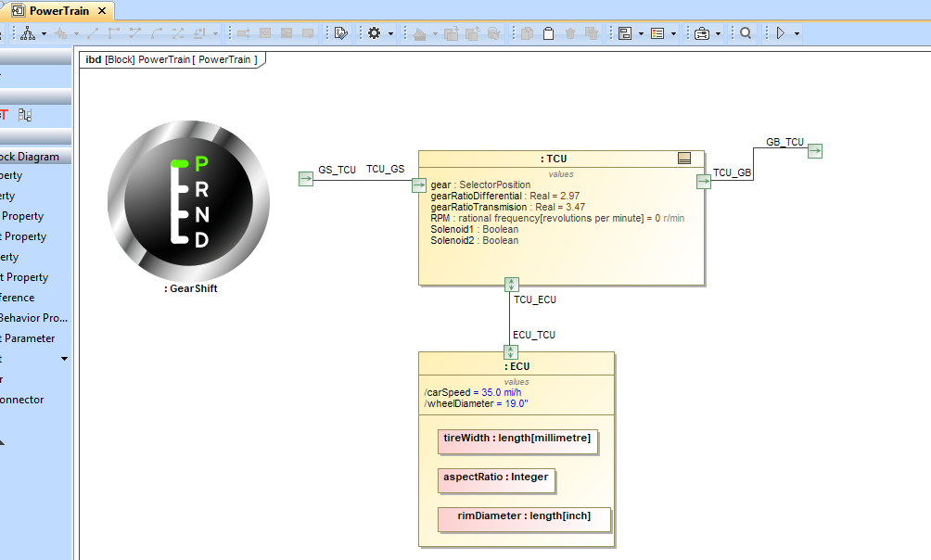The image size is (931, 560).
Task: Click the symbol properties list icon
Action: [x=657, y=33]
